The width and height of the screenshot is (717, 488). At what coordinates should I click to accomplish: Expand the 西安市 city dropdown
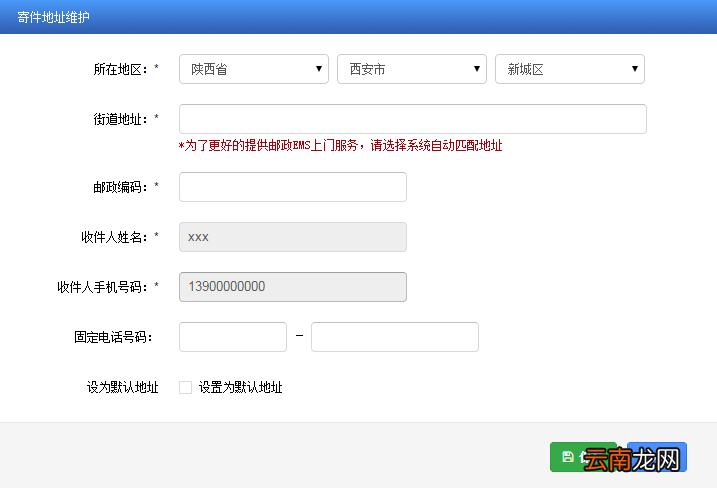click(412, 69)
